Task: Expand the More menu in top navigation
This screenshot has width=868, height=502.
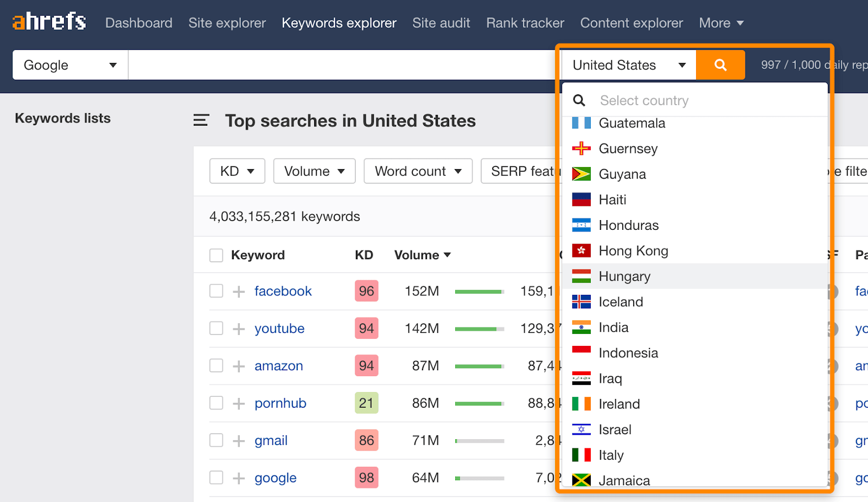Action: tap(721, 23)
